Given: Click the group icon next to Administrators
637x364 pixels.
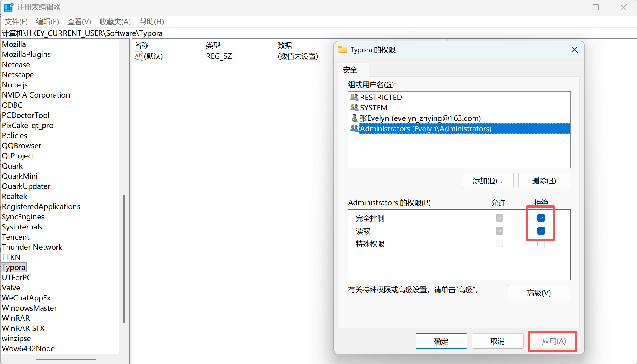Looking at the screenshot, I should [354, 129].
